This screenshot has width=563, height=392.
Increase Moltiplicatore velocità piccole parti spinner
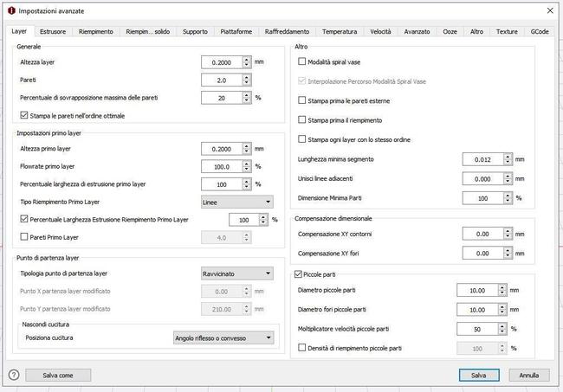(502, 325)
